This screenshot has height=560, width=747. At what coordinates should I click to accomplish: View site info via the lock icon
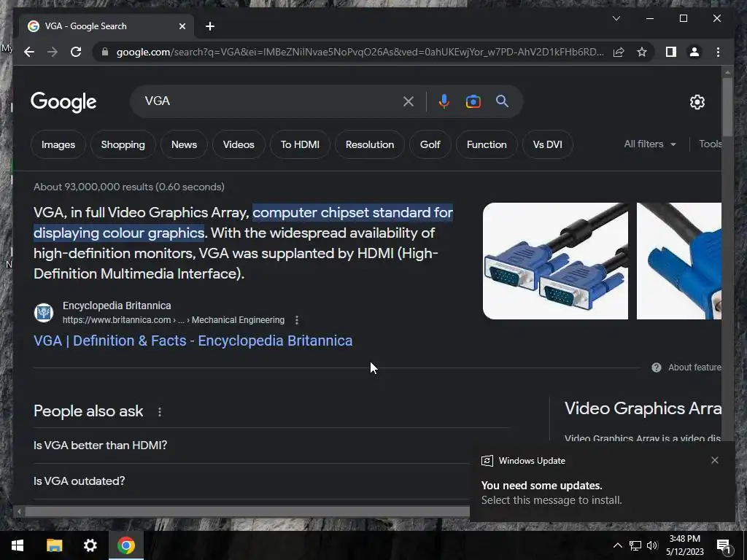click(105, 52)
